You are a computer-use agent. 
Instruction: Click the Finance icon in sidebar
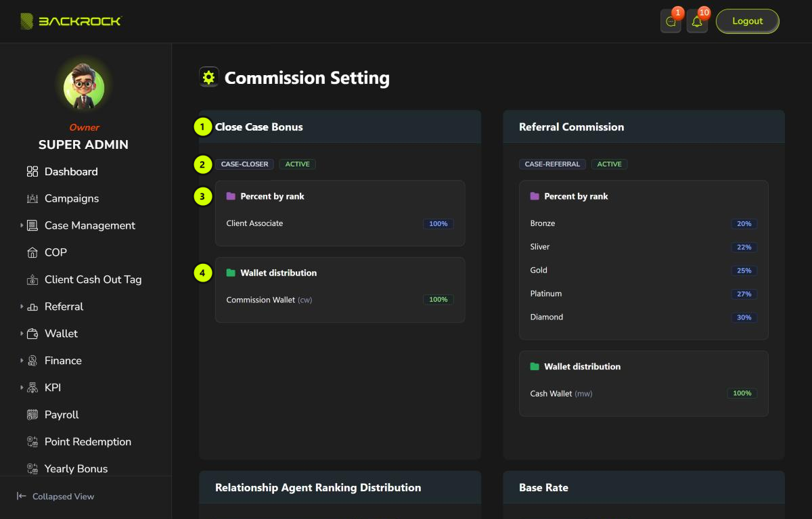(32, 361)
